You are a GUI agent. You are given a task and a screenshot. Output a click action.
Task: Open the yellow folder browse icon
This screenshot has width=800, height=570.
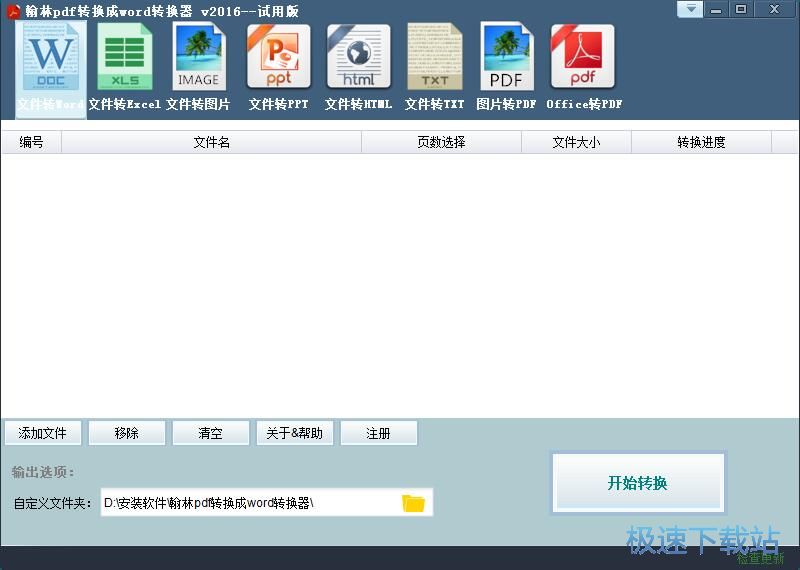click(x=413, y=503)
